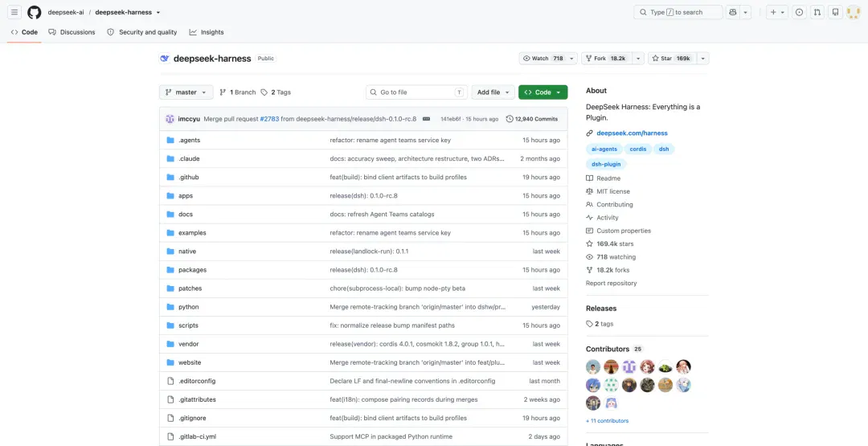View the 1 Branch link
Screen dimensions: 868x446
(237, 92)
